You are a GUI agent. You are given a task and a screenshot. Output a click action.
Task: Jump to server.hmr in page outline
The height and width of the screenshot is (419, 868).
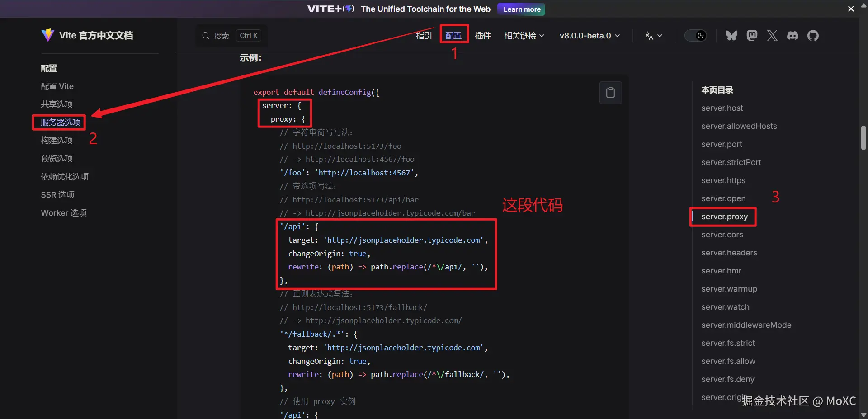(721, 271)
